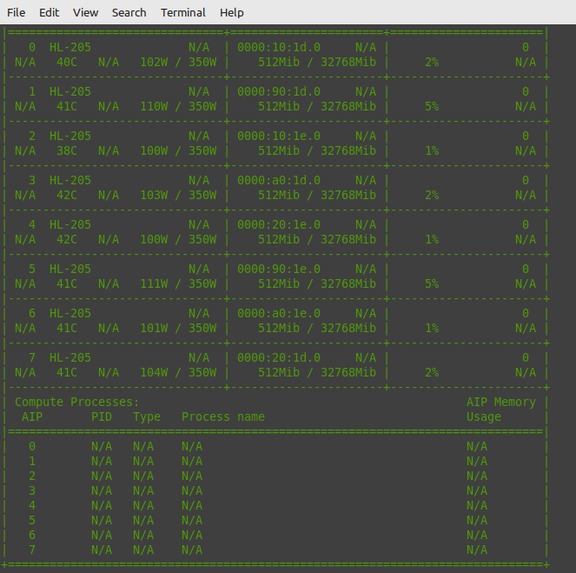Viewport: 576px width, 573px height.
Task: Click bus ID 0000:10:1e.0
Action: tap(278, 136)
